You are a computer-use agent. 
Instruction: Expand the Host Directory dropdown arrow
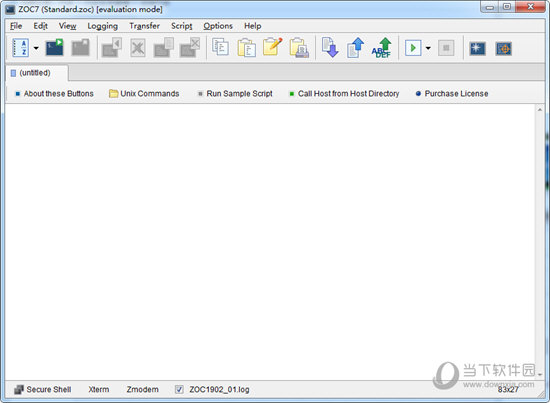coord(36,48)
